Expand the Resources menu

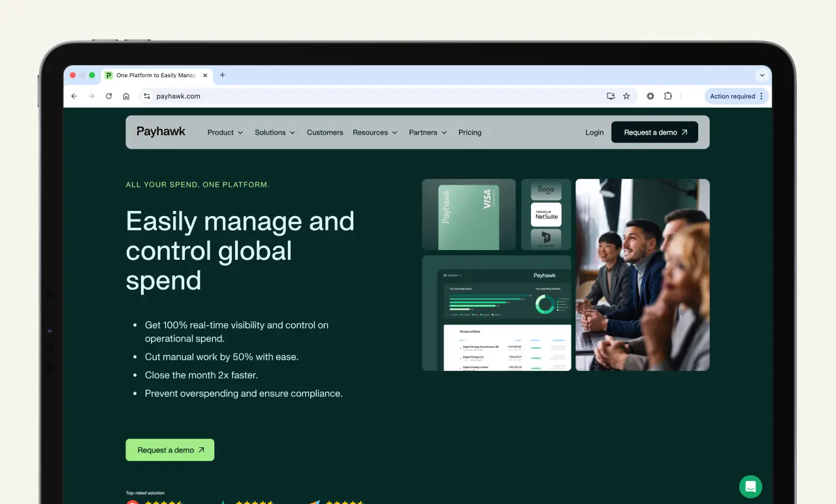[x=375, y=133]
